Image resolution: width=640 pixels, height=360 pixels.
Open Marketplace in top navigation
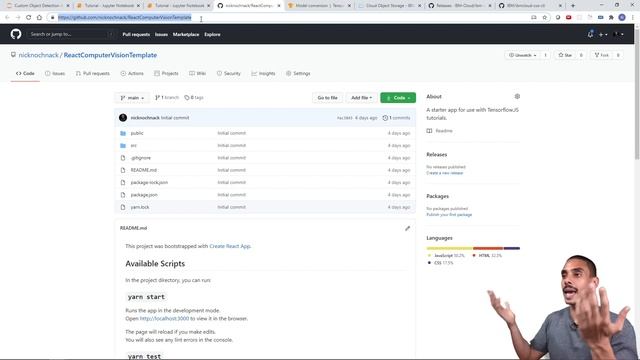pos(186,35)
